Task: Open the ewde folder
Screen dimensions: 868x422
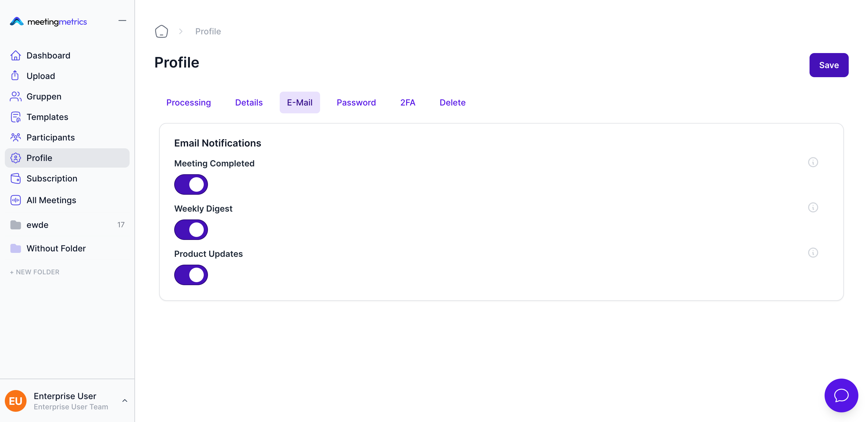Action: (37, 225)
